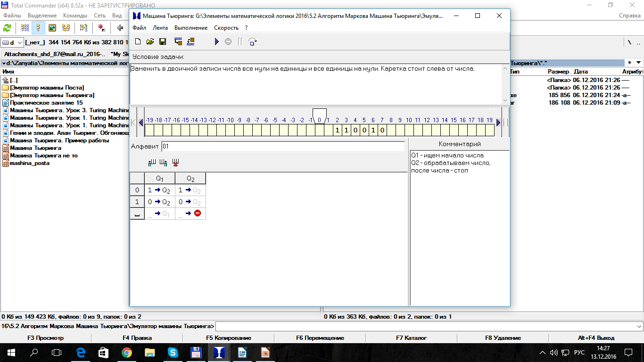Click the greyed-out stop button in toolbar
644x362 pixels.
228,41
